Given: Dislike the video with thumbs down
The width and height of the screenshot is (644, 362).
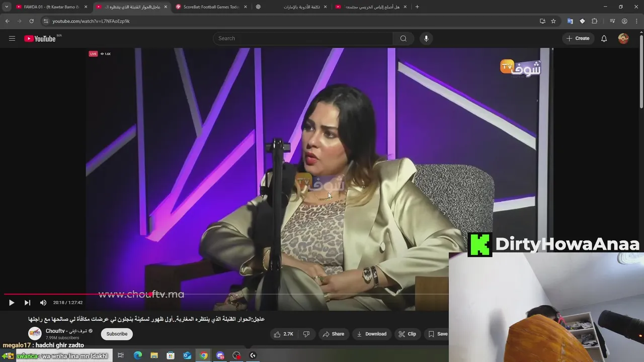Looking at the screenshot, I should coord(306,334).
